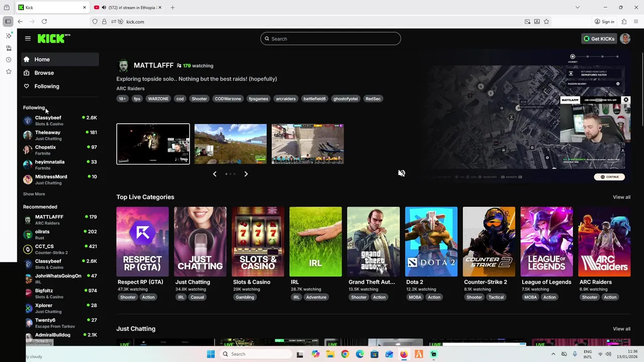Open the Slots & Casino category card
Image resolution: width=644 pixels, height=362 pixels.
tap(258, 242)
